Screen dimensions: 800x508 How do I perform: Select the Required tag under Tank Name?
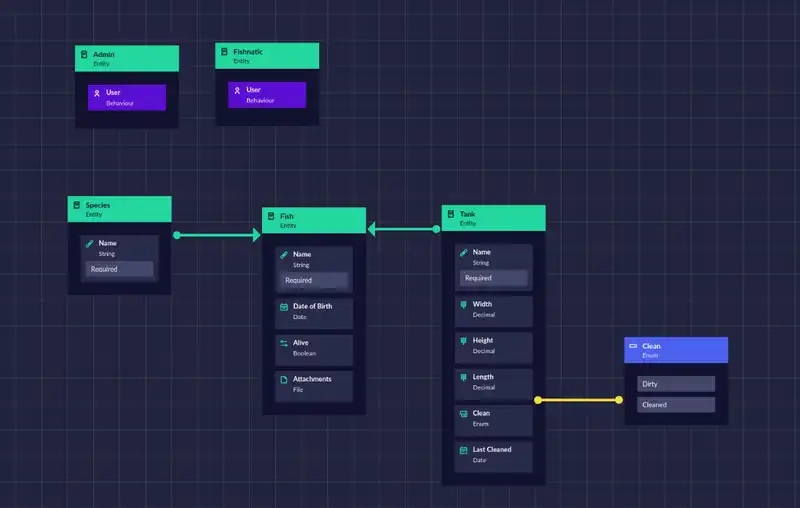493,278
